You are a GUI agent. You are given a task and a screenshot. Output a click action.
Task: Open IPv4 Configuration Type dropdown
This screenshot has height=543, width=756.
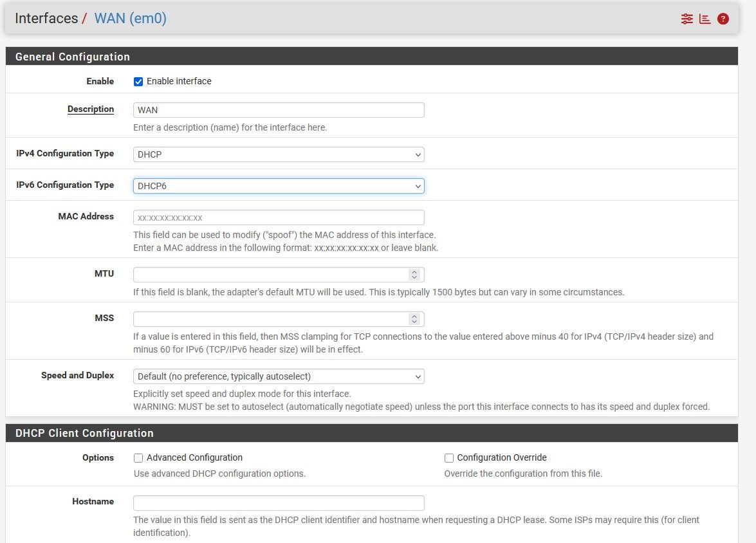279,154
